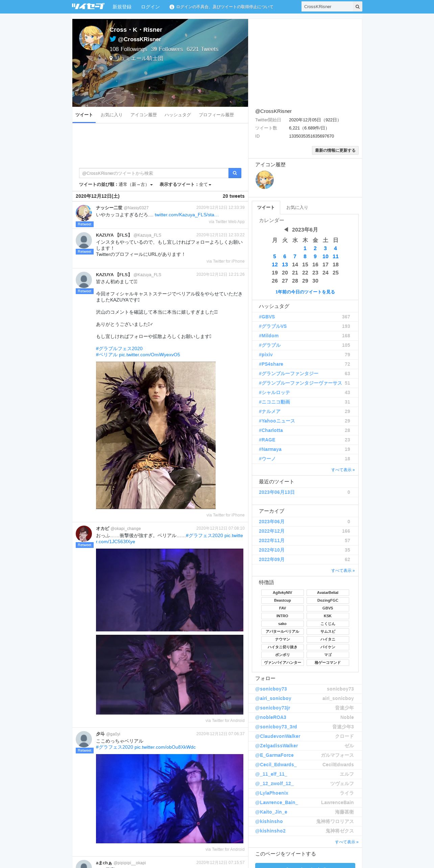Image resolution: width=434 pixels, height=868 pixels.
Task: Click the AvatarBelial keyword tag
Action: 328,593
